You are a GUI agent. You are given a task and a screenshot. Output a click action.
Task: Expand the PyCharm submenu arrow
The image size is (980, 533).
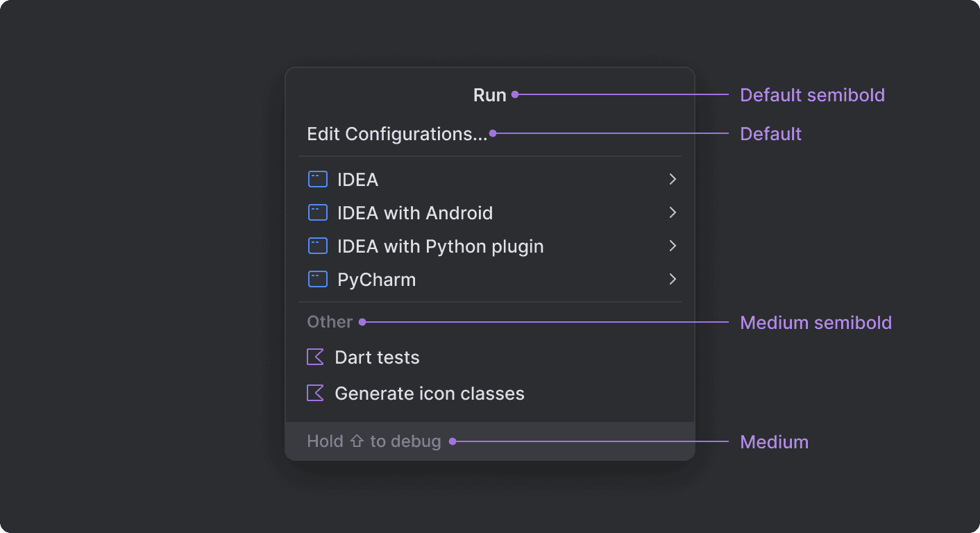(672, 280)
